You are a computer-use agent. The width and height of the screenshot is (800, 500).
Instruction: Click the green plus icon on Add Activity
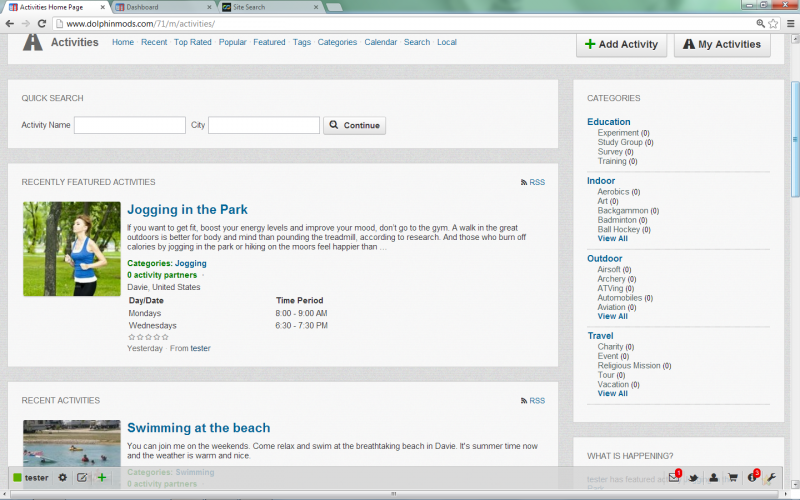[x=590, y=44]
